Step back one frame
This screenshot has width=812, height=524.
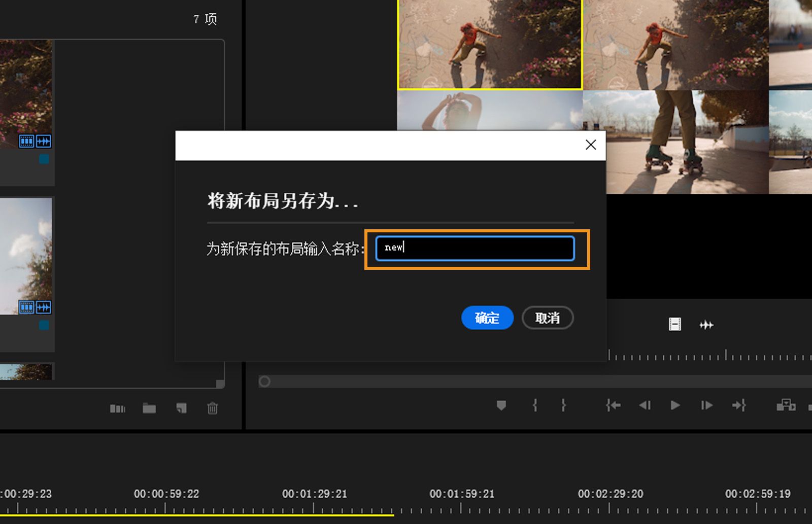645,405
